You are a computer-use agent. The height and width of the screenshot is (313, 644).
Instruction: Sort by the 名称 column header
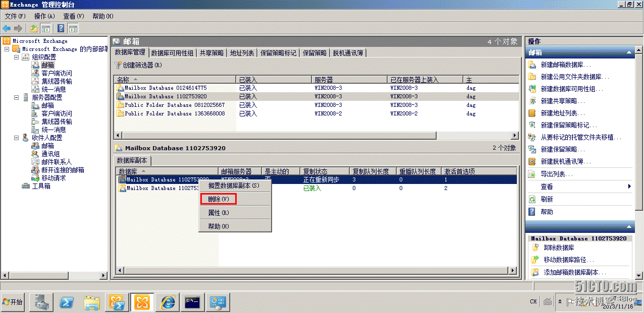(x=175, y=80)
